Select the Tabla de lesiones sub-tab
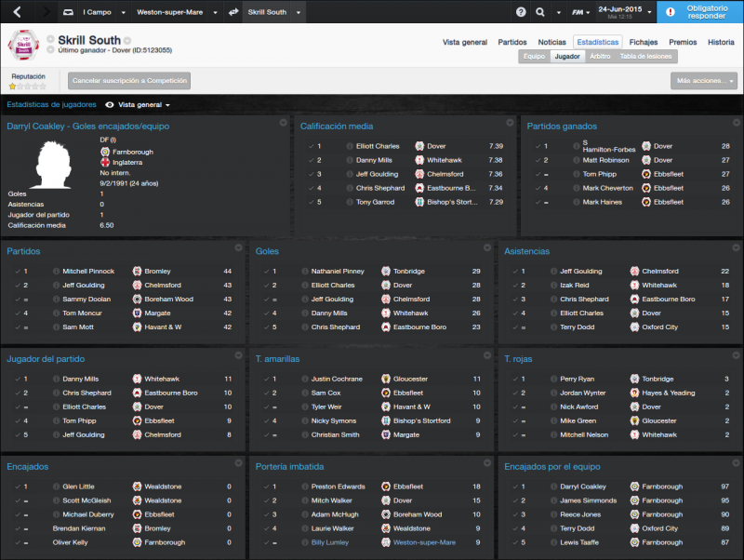744x560 pixels. click(x=645, y=57)
